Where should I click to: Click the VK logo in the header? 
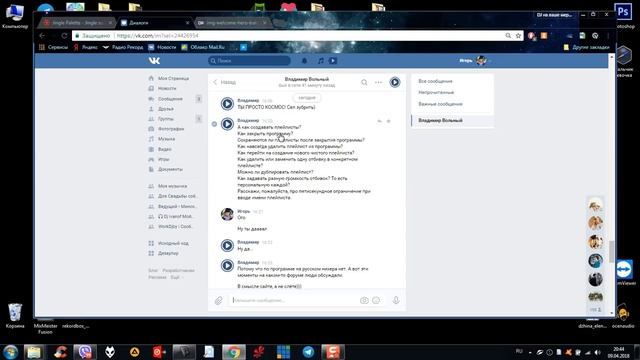click(x=154, y=61)
